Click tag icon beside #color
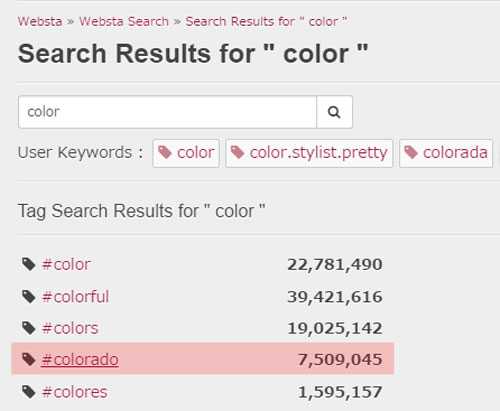The height and width of the screenshot is (411, 500). 29,264
